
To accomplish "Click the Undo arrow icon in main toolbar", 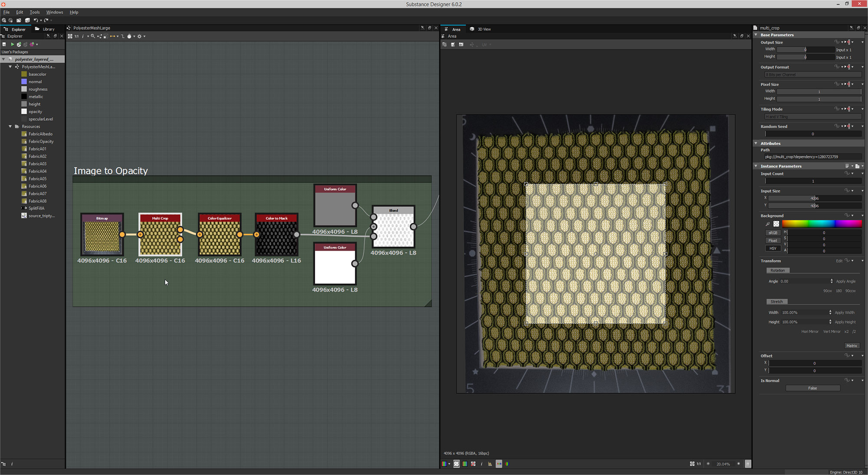I will [x=37, y=20].
